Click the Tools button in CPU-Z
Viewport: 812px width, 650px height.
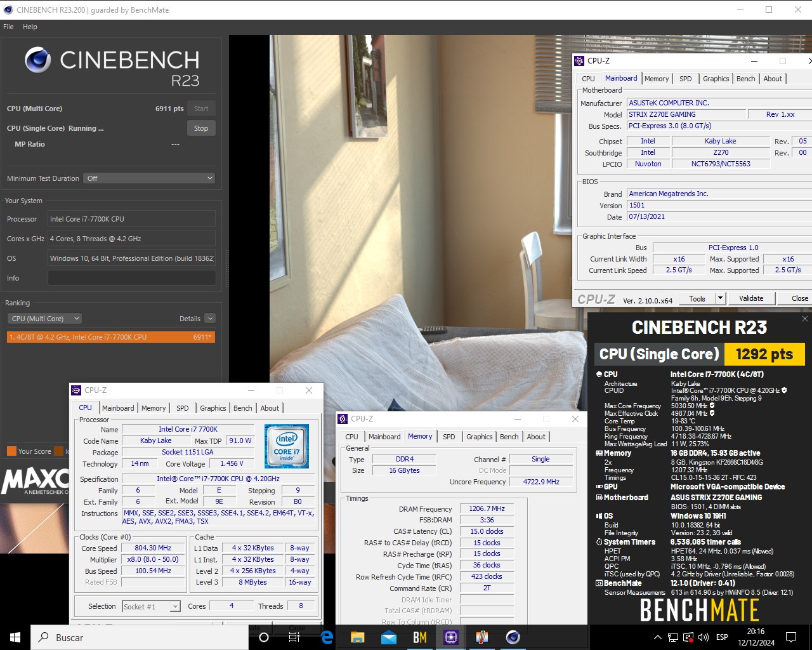(697, 298)
